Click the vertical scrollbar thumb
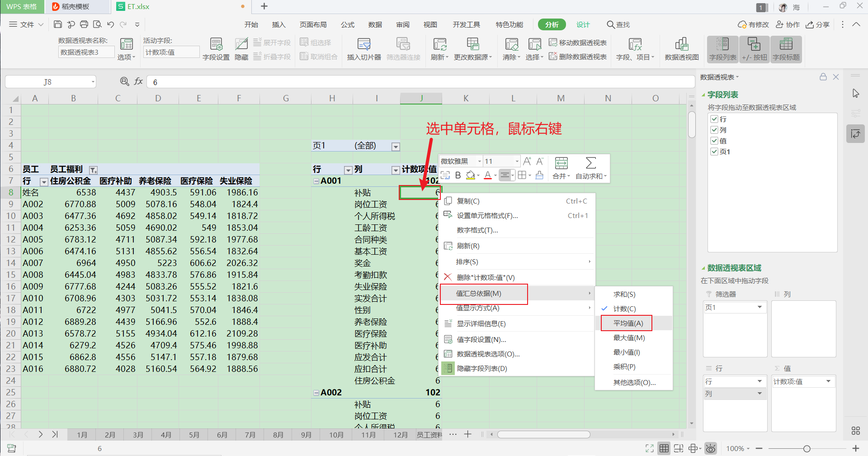 point(692,124)
